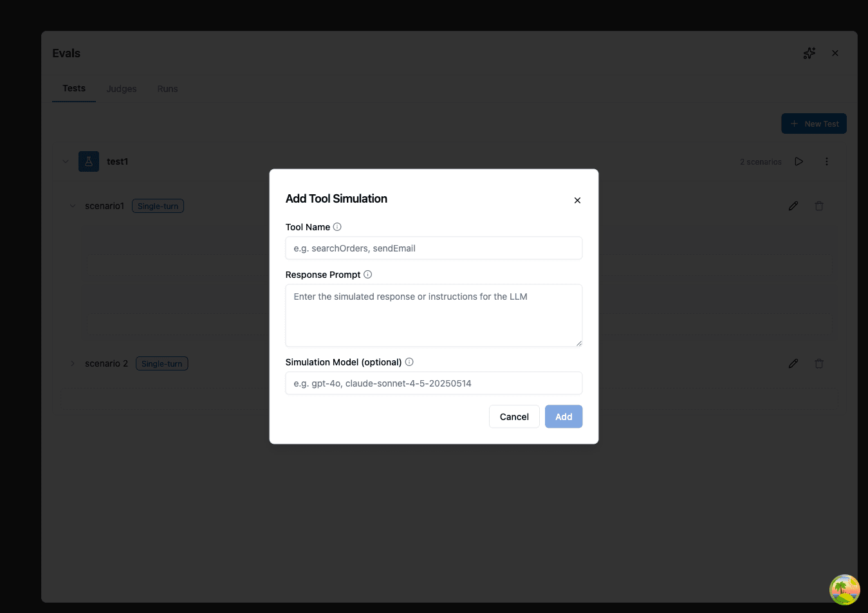The width and height of the screenshot is (868, 613).
Task: Switch to the Judges tab
Action: coord(121,88)
